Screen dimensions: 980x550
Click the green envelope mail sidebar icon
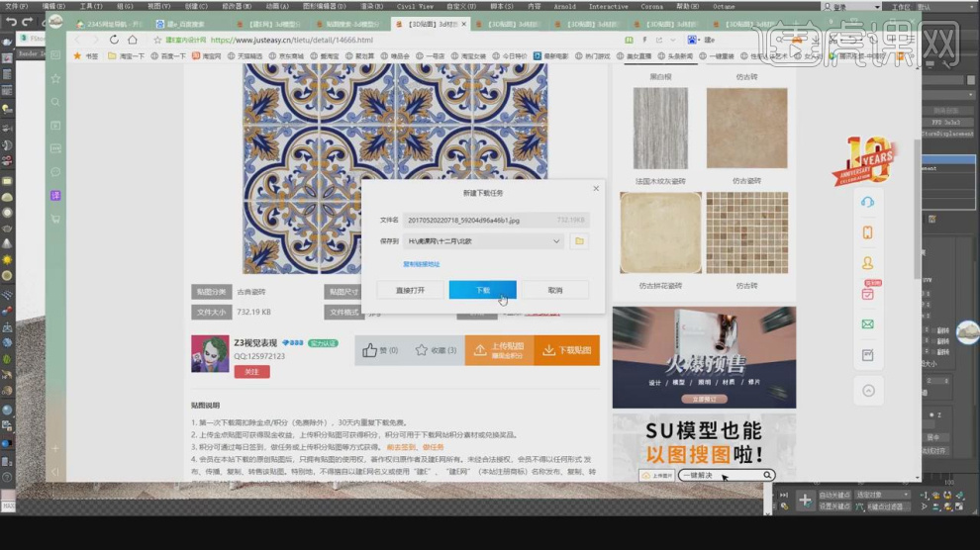pyautogui.click(x=867, y=323)
